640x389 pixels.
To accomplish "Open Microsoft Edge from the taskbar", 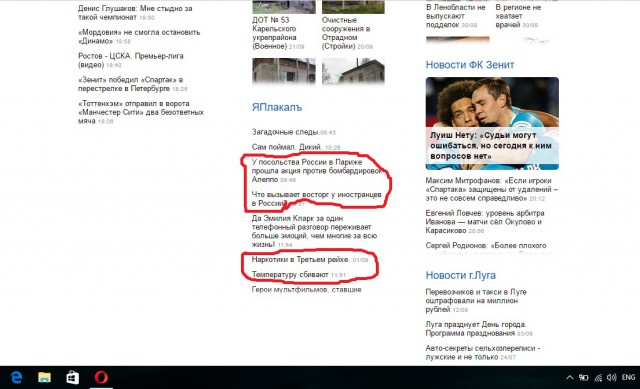I will click(x=16, y=378).
